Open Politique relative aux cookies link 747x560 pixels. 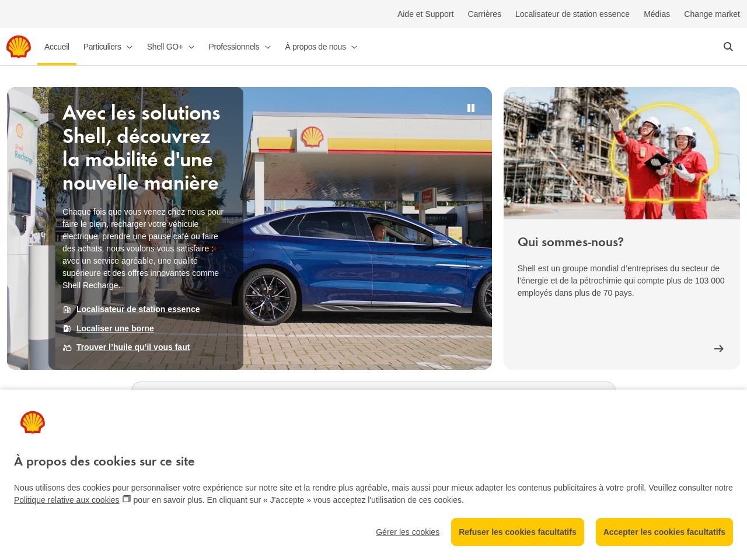pyautogui.click(x=67, y=500)
